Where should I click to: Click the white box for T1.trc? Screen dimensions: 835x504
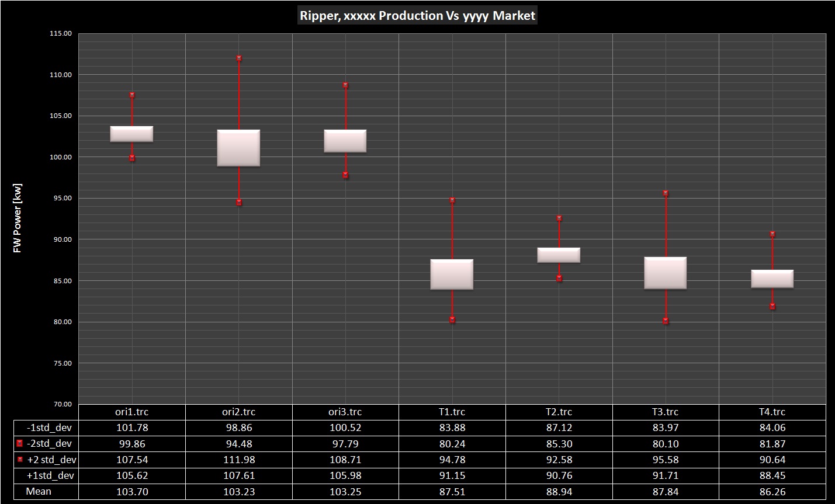point(452,274)
